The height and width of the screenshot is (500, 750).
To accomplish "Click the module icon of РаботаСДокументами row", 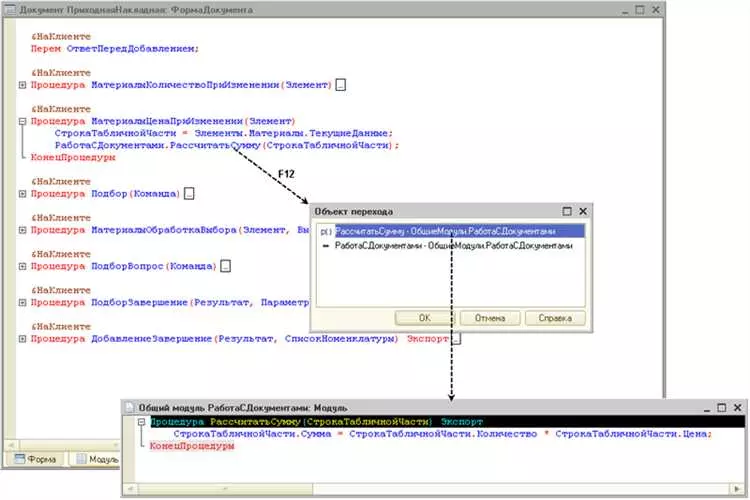I will click(x=326, y=246).
